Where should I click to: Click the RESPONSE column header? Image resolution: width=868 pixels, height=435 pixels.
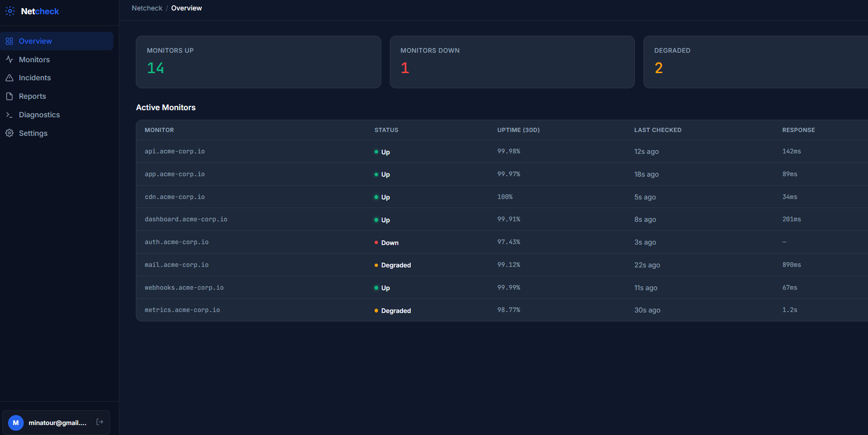point(798,130)
